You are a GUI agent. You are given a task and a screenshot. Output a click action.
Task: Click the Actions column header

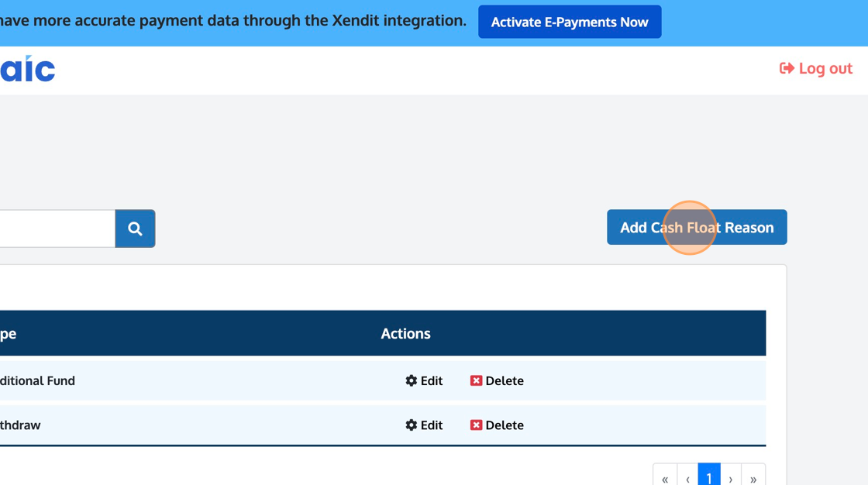pyautogui.click(x=405, y=333)
